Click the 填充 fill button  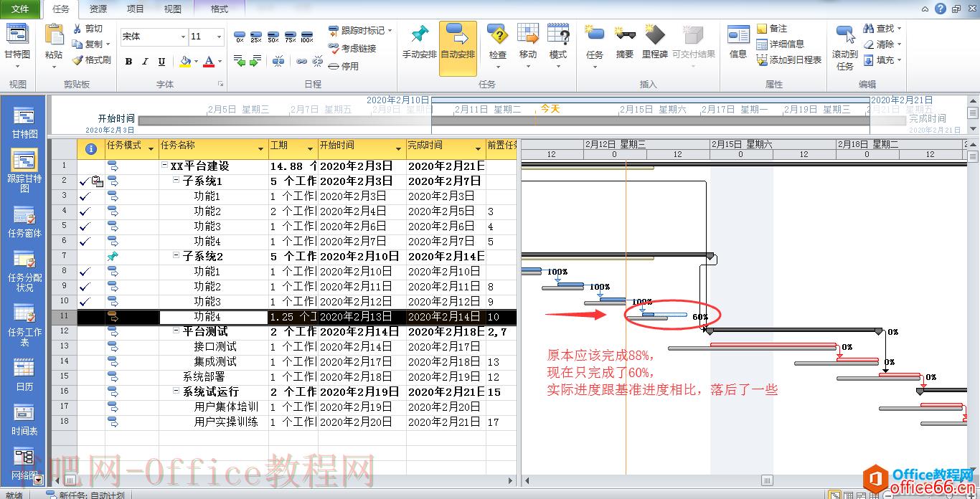(x=881, y=60)
